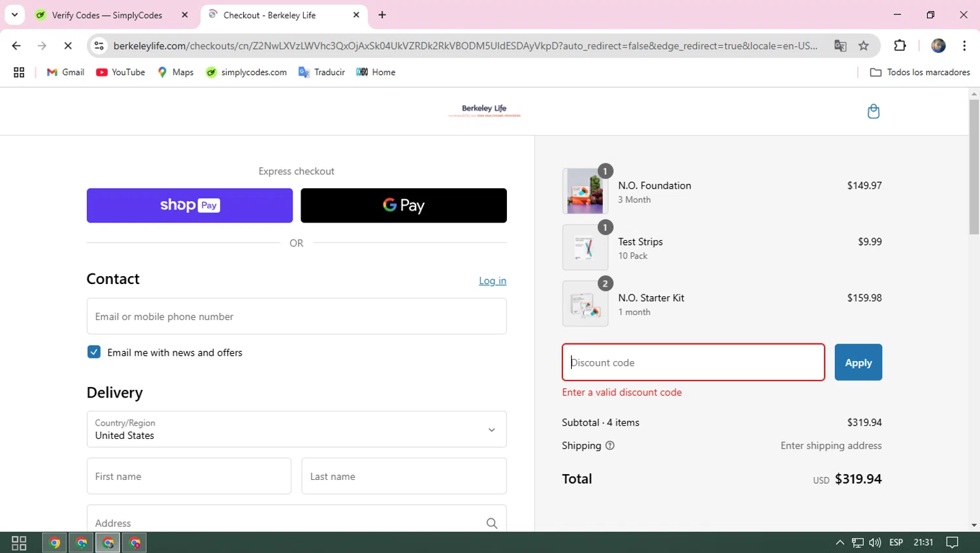Click Test Strips product thumbnail
The width and height of the screenshot is (980, 553).
(585, 247)
